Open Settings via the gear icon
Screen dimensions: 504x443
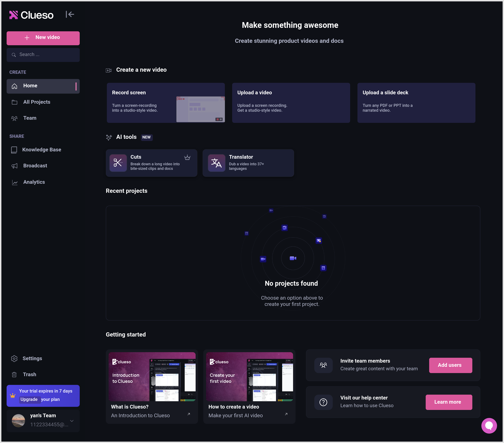(14, 358)
